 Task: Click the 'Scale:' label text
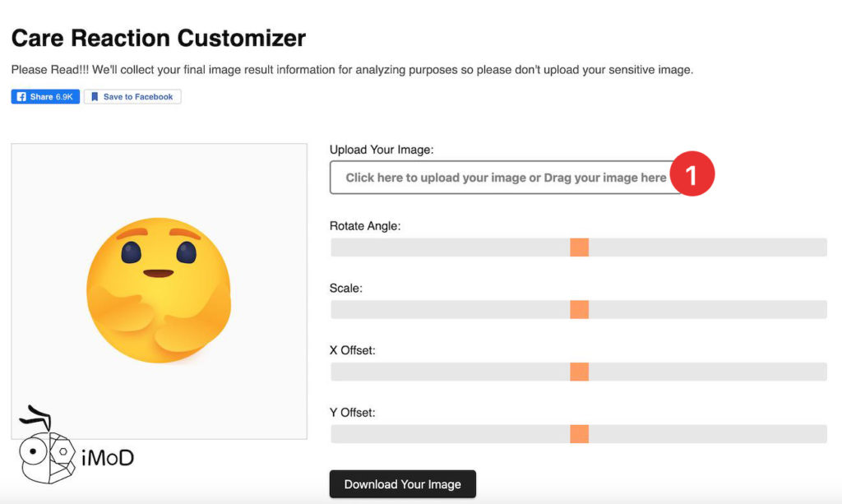345,289
